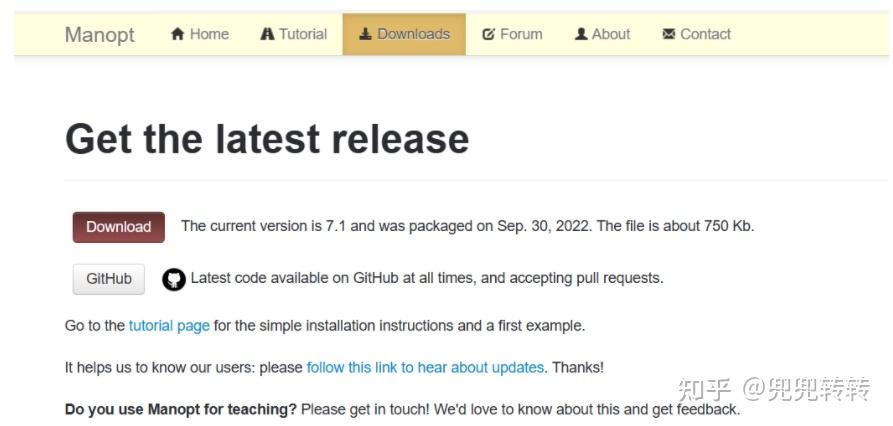Open the Contact text label in navbar
The image size is (893, 426).
coord(705,34)
